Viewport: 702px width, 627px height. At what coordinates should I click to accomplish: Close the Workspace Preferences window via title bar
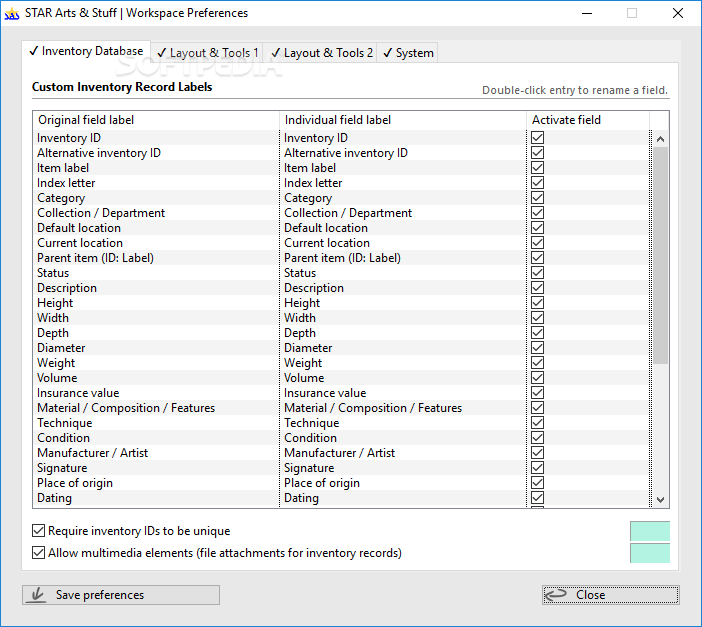coord(678,13)
